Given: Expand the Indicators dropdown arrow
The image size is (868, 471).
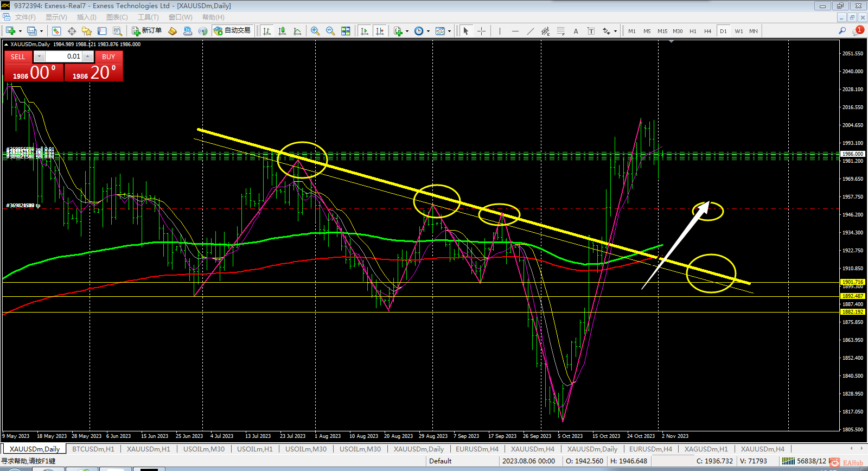Looking at the screenshot, I should pos(407,31).
